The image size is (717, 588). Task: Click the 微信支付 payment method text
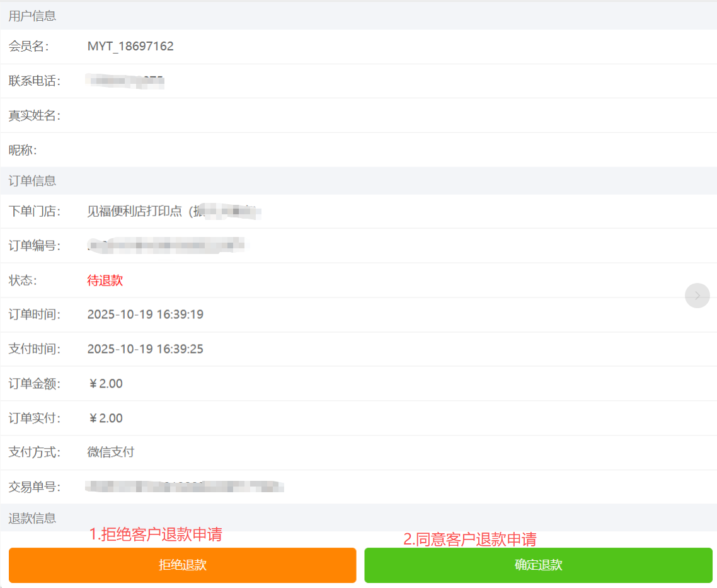[x=110, y=452]
